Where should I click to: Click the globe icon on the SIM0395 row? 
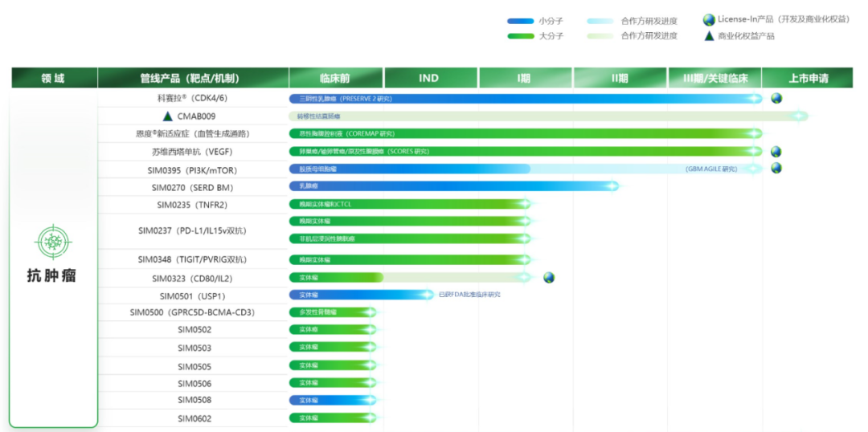(776, 169)
